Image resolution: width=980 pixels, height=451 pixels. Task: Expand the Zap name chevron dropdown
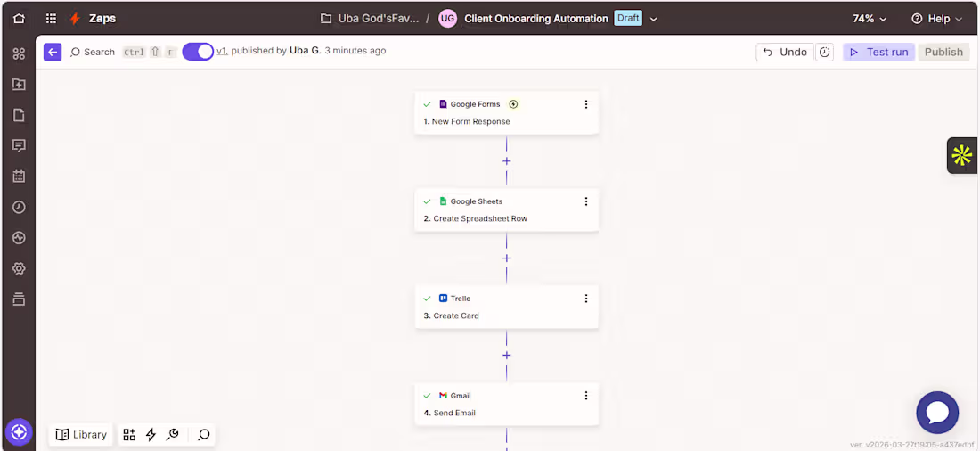pos(654,19)
